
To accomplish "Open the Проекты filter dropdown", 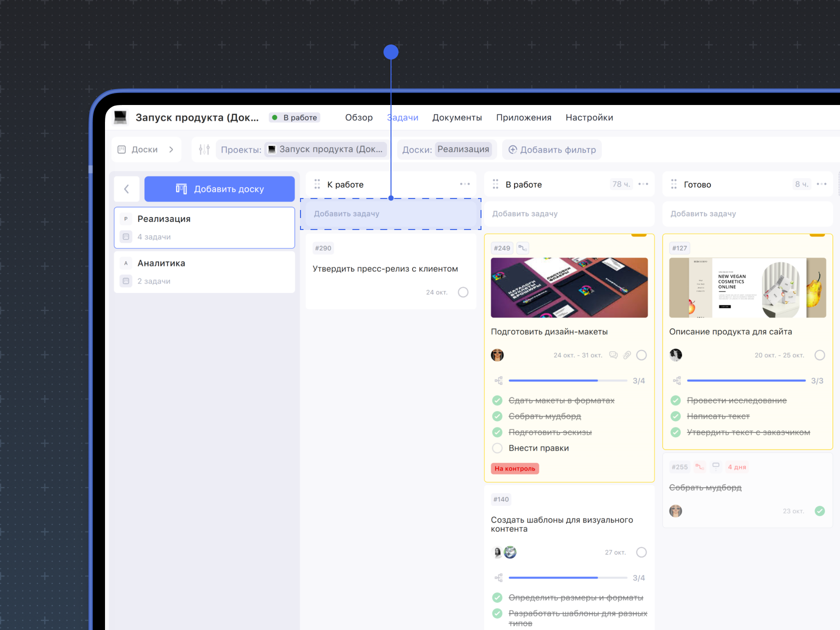I will 301,149.
